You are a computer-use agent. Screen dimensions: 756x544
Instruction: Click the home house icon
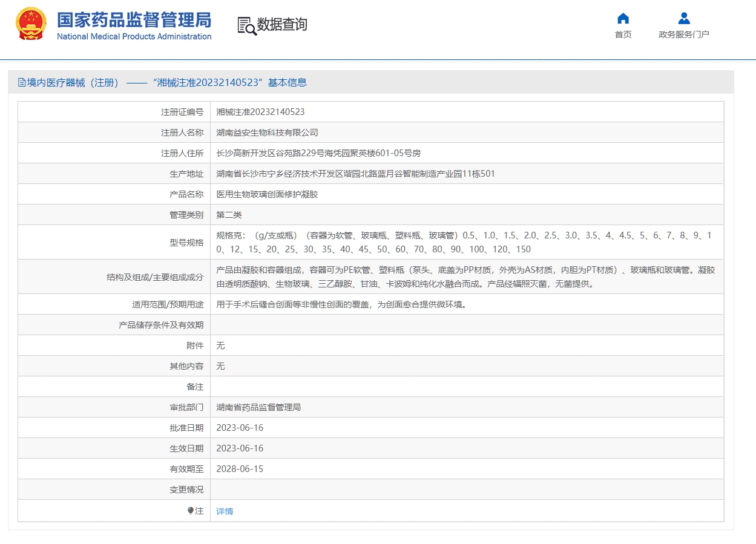623,18
